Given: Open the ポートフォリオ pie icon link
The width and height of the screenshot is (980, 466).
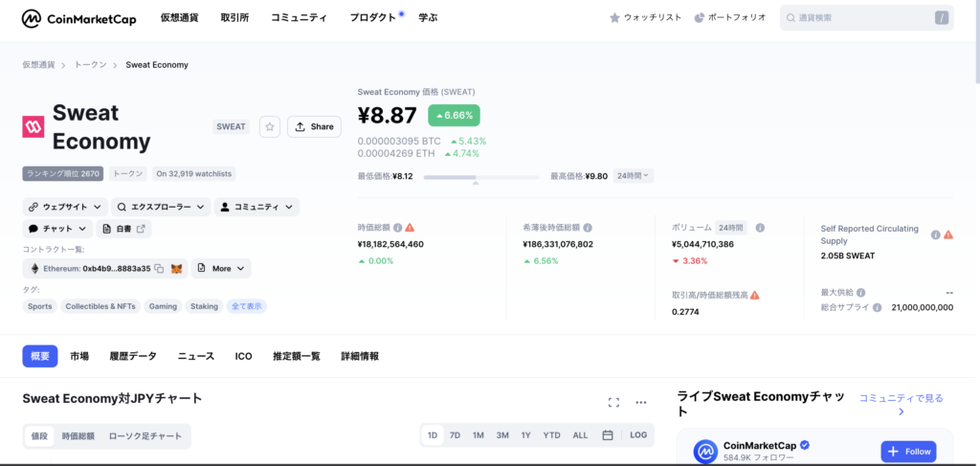Looking at the screenshot, I should pos(729,17).
